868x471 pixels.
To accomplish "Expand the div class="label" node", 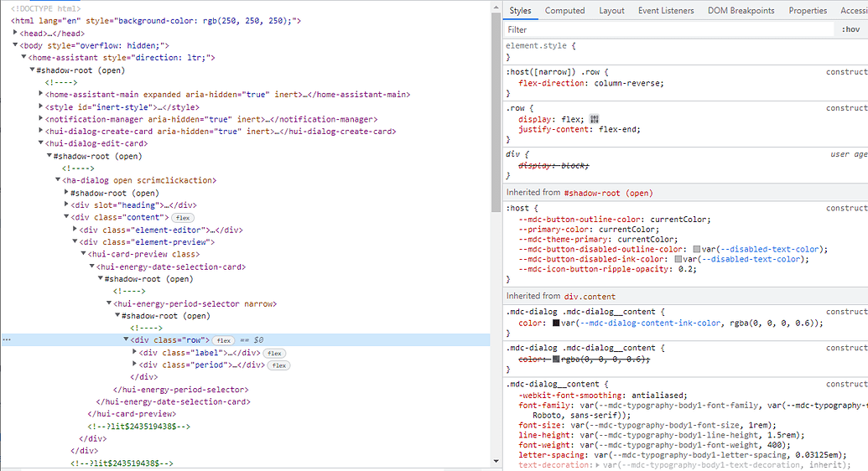I will (x=135, y=353).
